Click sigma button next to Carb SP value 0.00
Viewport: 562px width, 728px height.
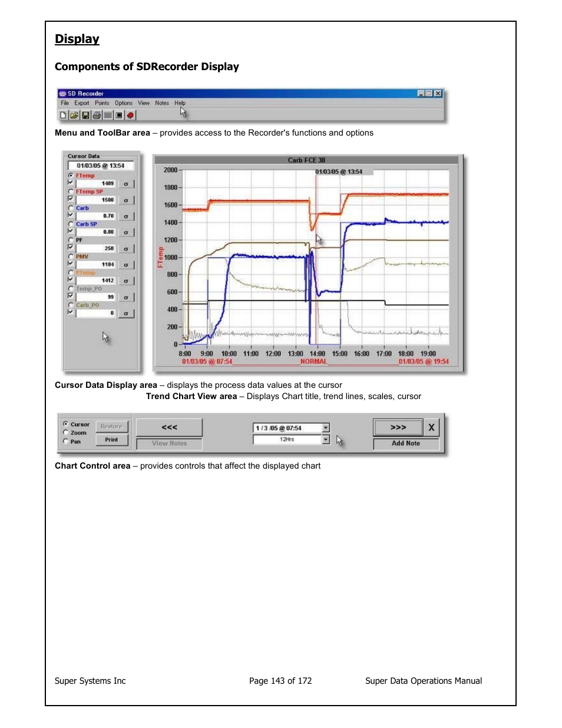click(126, 232)
